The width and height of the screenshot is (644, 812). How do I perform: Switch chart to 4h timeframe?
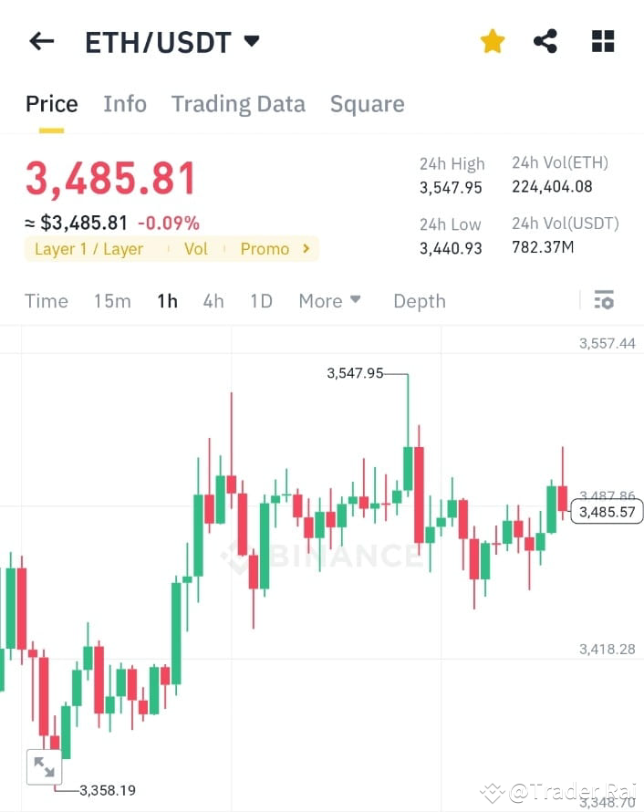click(x=213, y=300)
